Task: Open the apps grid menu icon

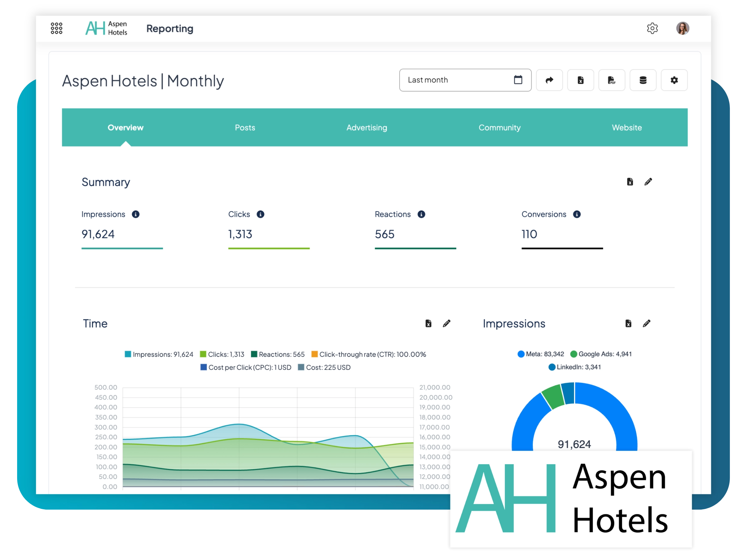Action: 56,28
